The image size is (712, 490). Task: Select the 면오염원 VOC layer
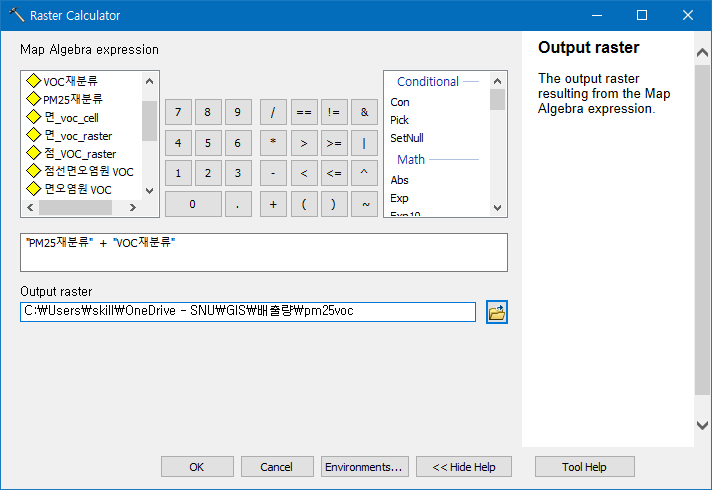click(69, 189)
